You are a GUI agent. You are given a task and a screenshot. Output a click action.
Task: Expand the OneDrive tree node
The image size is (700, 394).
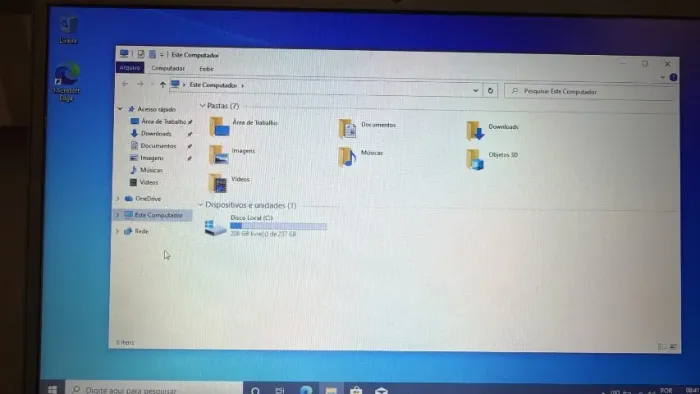(118, 198)
